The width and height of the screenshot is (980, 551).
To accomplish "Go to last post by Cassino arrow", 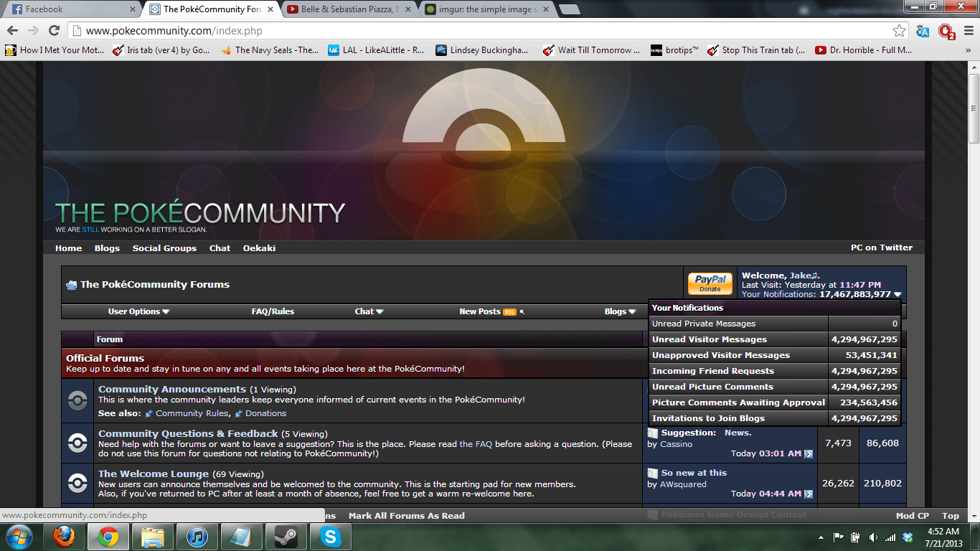I will (x=809, y=453).
